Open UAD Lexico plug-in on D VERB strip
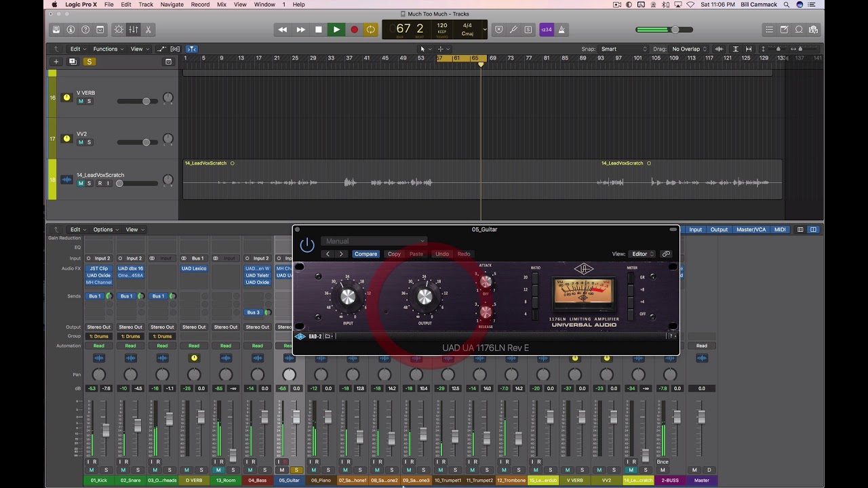This screenshot has height=488, width=868. point(194,268)
